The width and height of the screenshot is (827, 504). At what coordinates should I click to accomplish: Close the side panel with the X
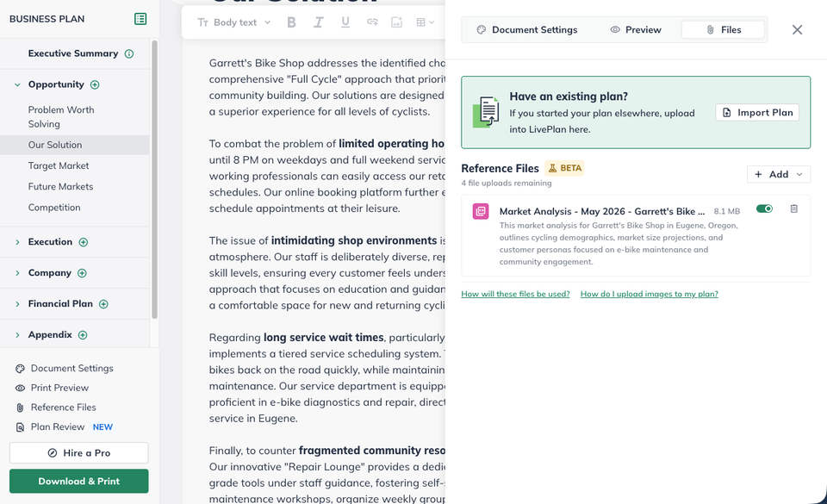point(797,30)
